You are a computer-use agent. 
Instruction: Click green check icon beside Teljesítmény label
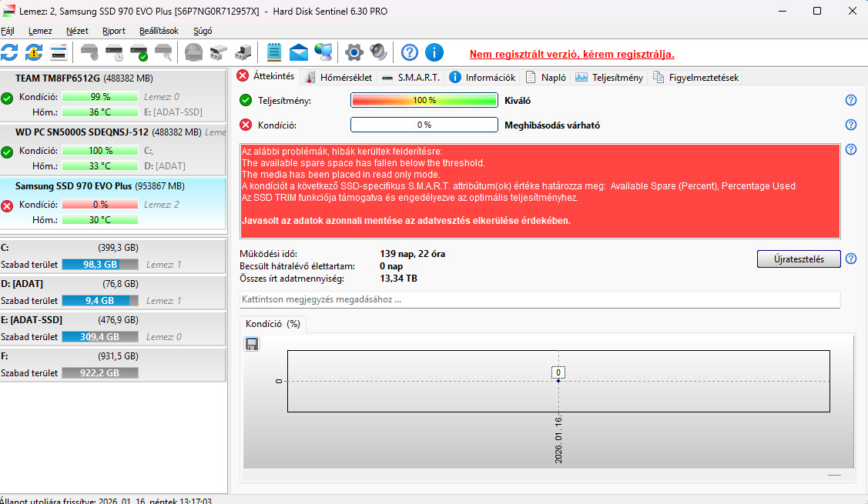(x=246, y=100)
